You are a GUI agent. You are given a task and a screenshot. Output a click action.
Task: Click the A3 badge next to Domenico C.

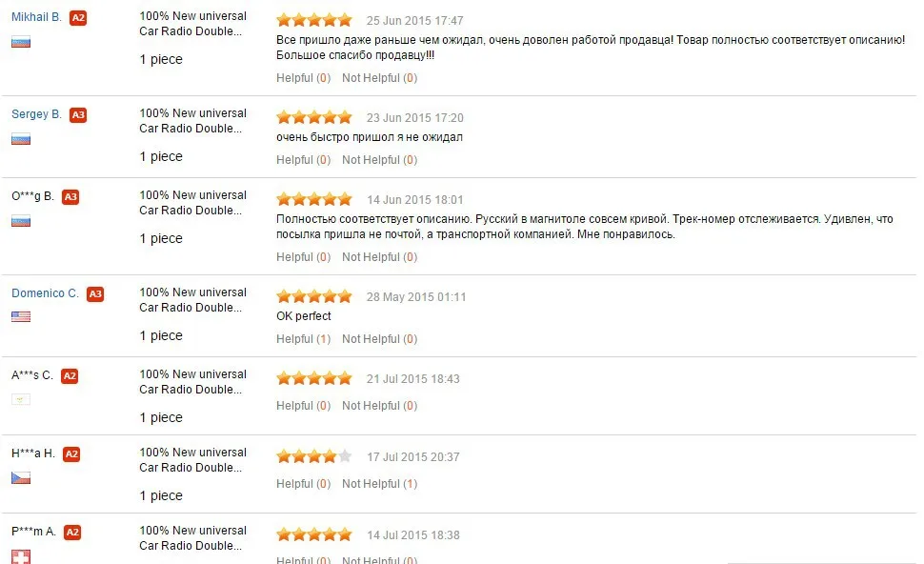coord(95,294)
